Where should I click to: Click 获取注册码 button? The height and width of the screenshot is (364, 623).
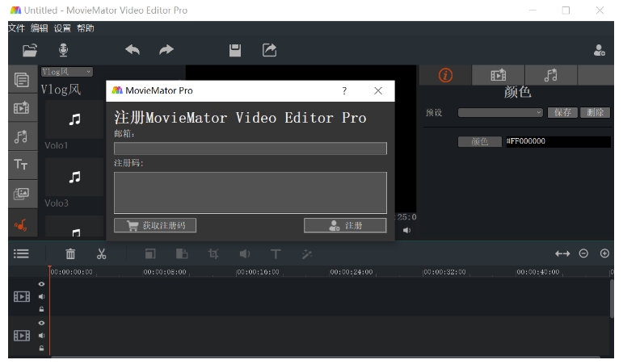(155, 225)
